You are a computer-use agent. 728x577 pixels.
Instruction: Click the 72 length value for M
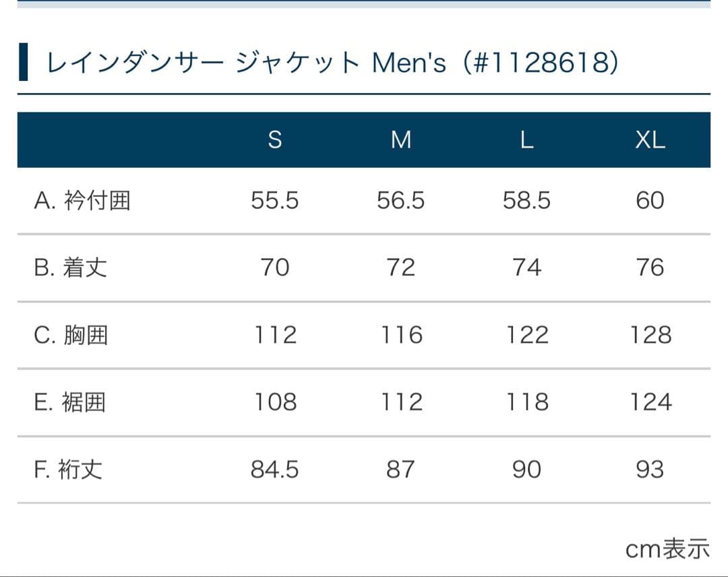[x=401, y=268]
